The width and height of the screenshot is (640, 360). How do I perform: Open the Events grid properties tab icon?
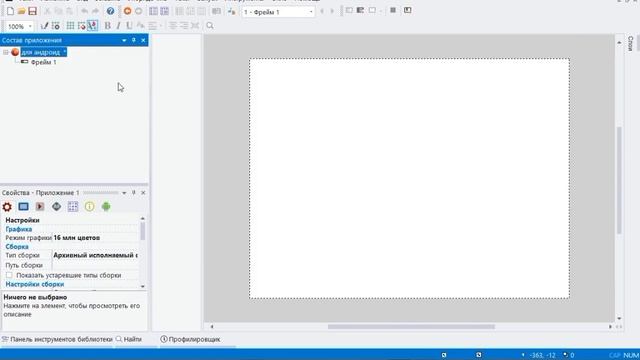point(73,207)
